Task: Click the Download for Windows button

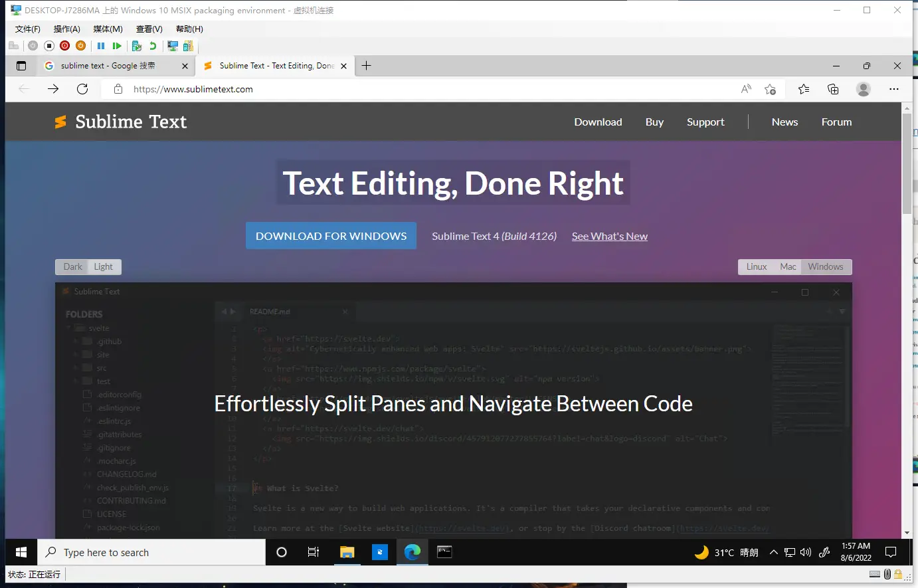Action: pos(331,236)
